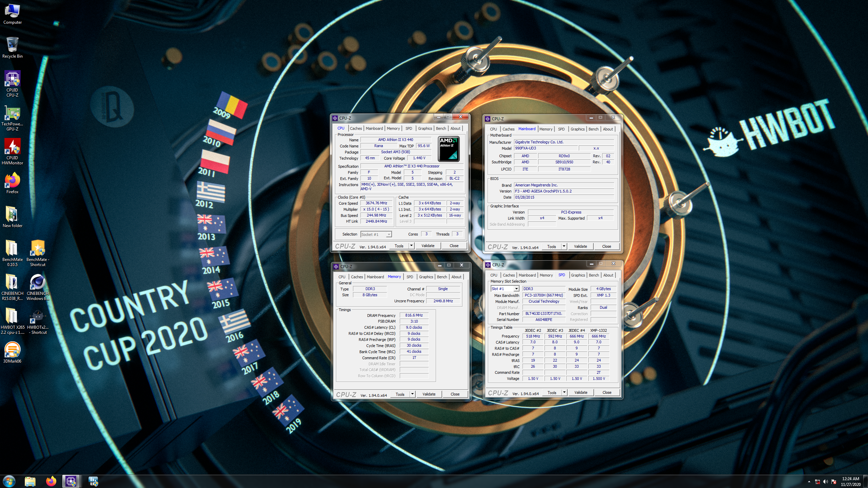Switch to Bench tab in CPU window
Screen dimensions: 868x488
coord(441,128)
